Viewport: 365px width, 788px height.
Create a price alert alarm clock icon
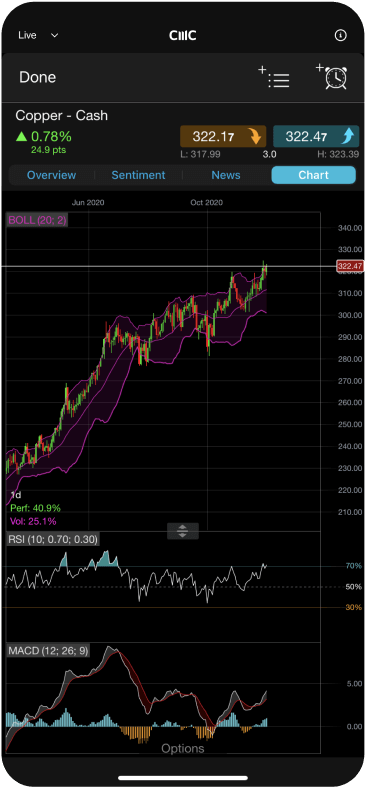[x=331, y=77]
